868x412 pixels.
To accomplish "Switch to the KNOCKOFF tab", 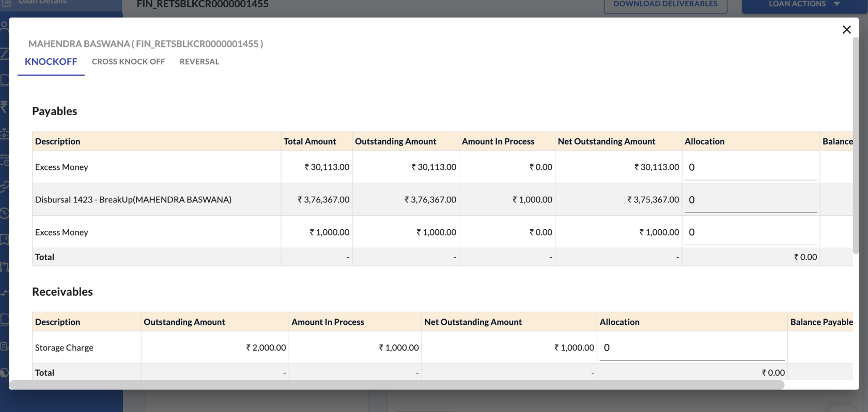I will [x=51, y=62].
